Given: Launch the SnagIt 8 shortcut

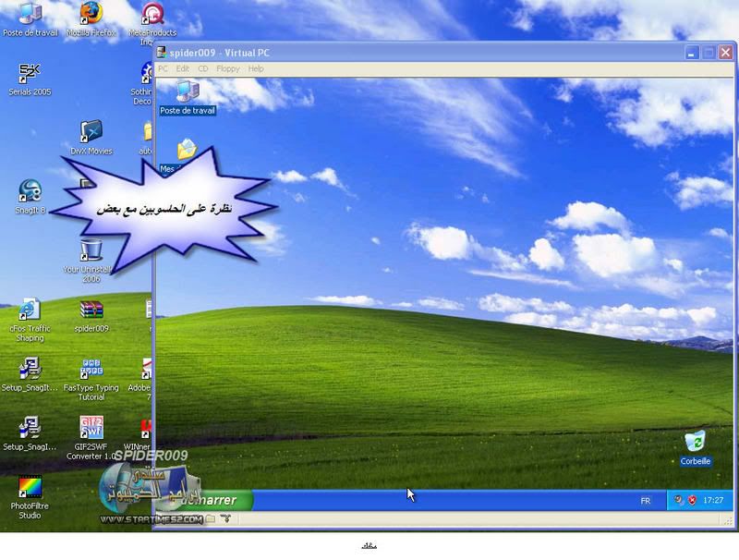Looking at the screenshot, I should (x=30, y=197).
